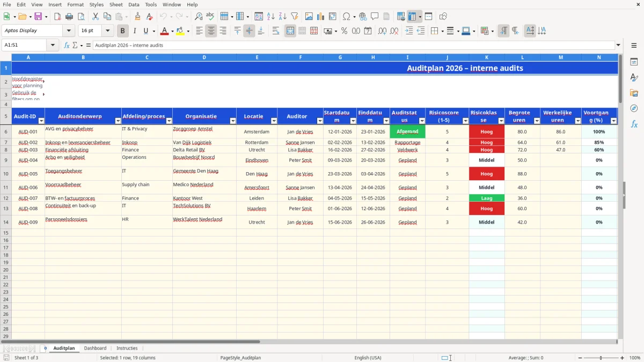The image size is (644, 362).
Task: Open the font name dropdown
Action: [x=69, y=31]
